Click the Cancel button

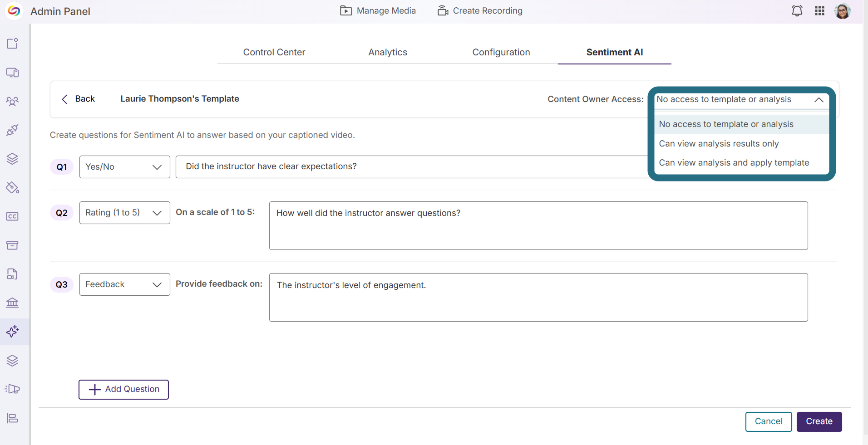click(769, 422)
